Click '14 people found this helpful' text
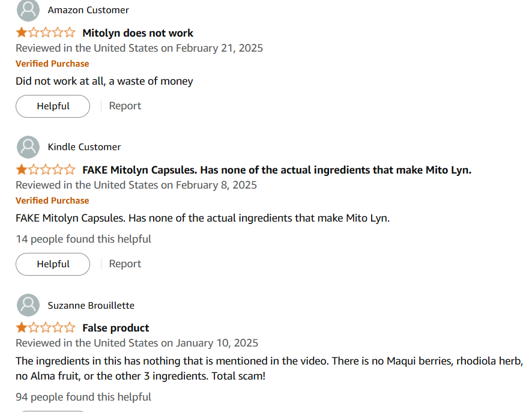532x412 pixels. pos(83,238)
